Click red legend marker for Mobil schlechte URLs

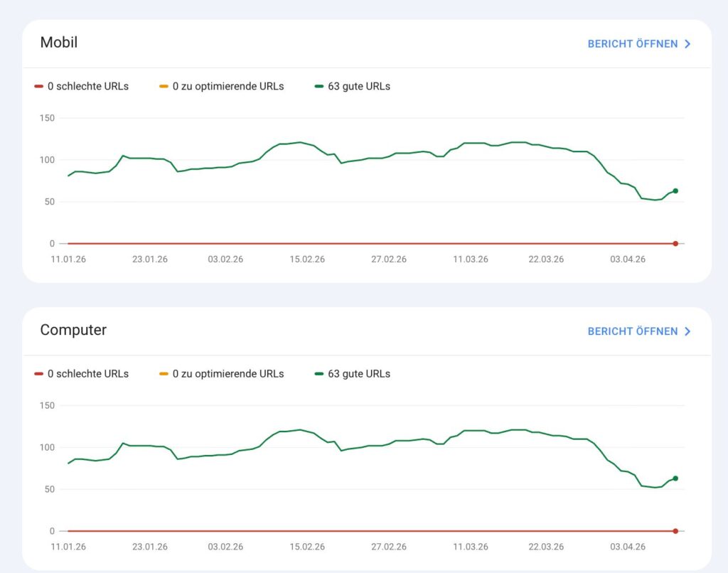(x=38, y=87)
